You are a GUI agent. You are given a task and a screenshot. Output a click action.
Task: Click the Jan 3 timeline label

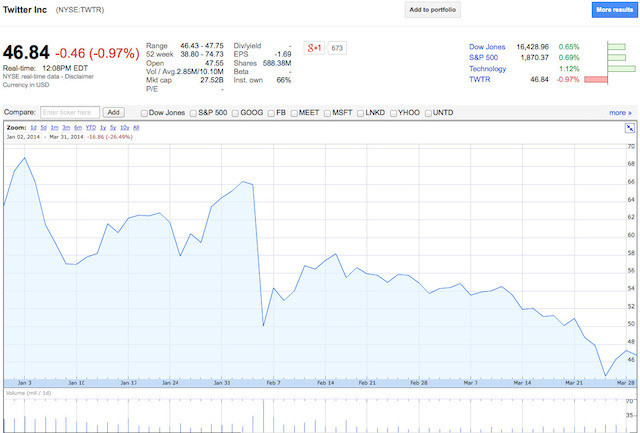click(24, 383)
